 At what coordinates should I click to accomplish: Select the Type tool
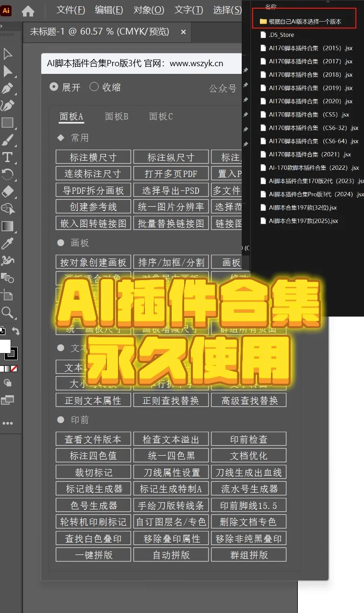pos(8,157)
